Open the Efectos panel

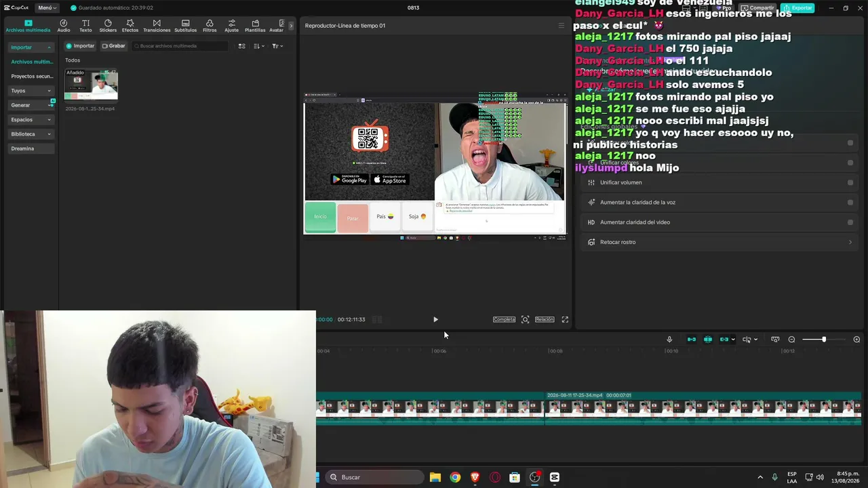pyautogui.click(x=130, y=26)
